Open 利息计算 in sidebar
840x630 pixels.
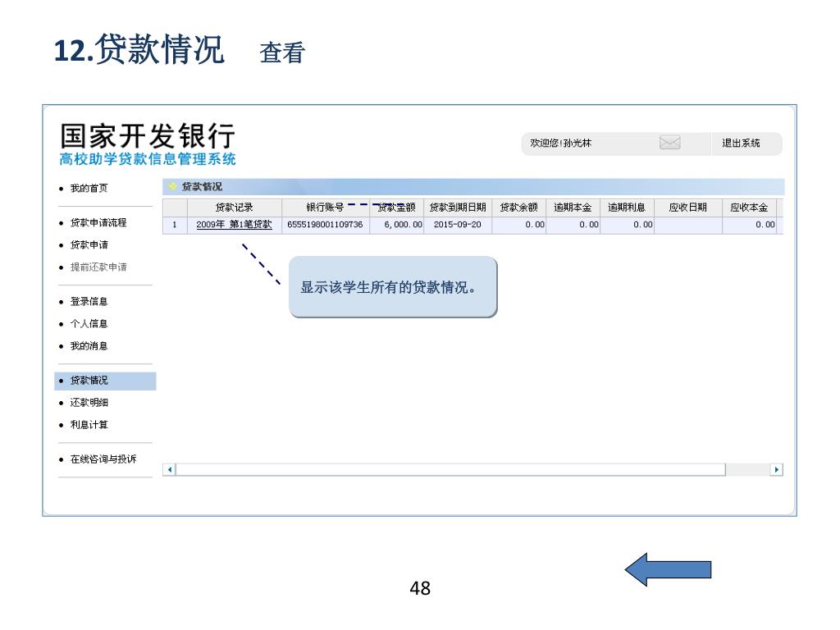tap(89, 425)
